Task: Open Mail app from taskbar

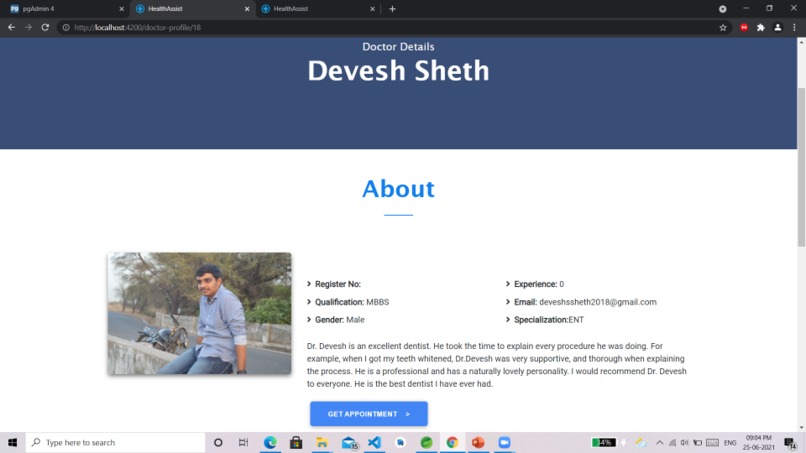Action: point(349,442)
